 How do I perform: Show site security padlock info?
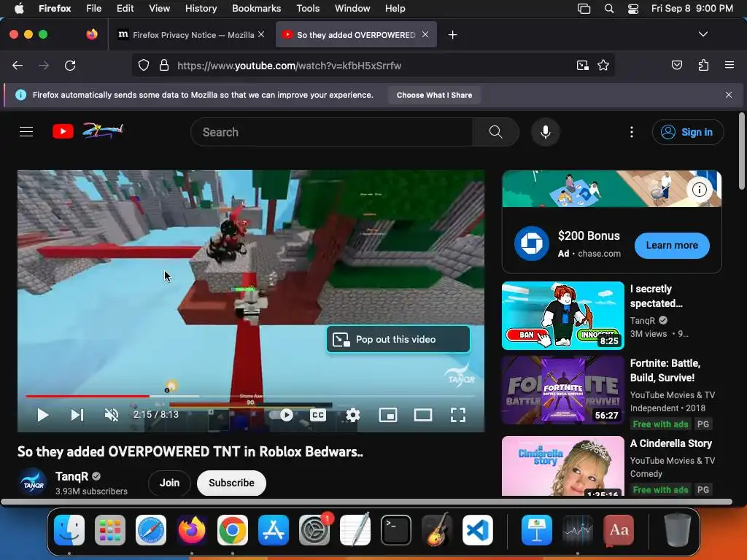pyautogui.click(x=164, y=65)
